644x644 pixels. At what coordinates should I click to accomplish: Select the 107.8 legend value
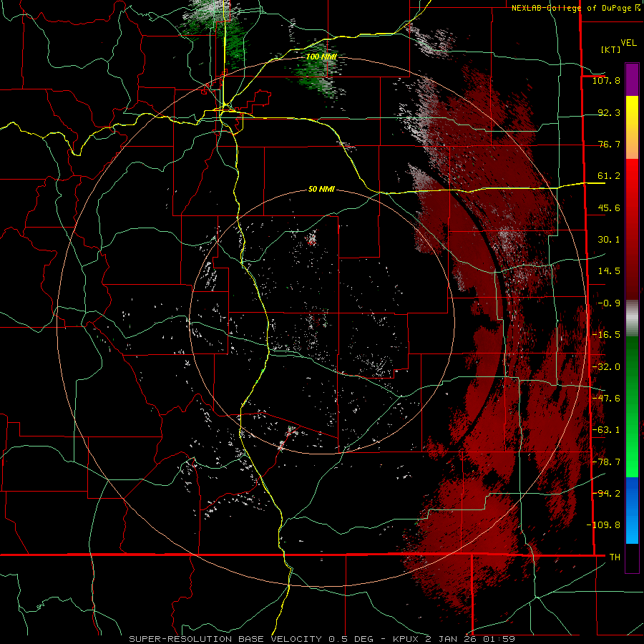tap(606, 80)
